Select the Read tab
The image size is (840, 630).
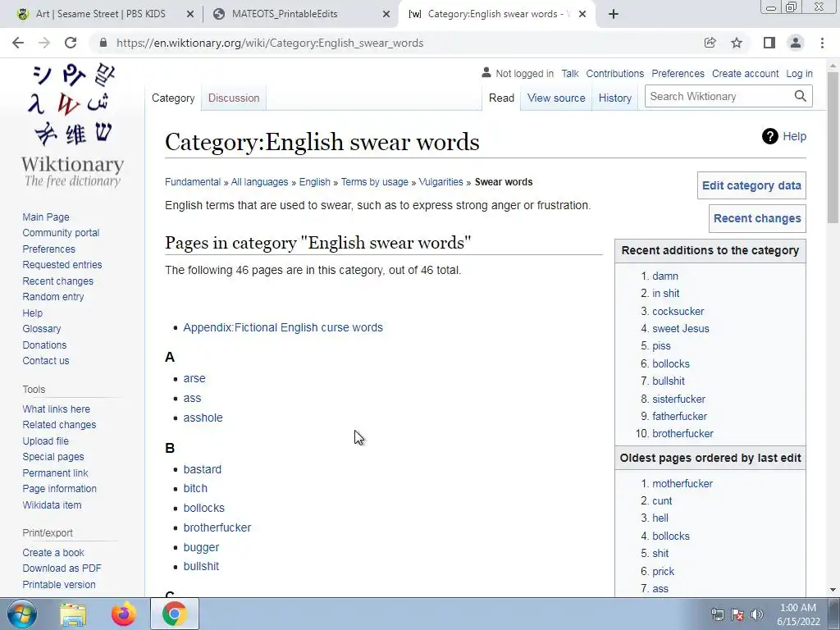[x=501, y=98]
